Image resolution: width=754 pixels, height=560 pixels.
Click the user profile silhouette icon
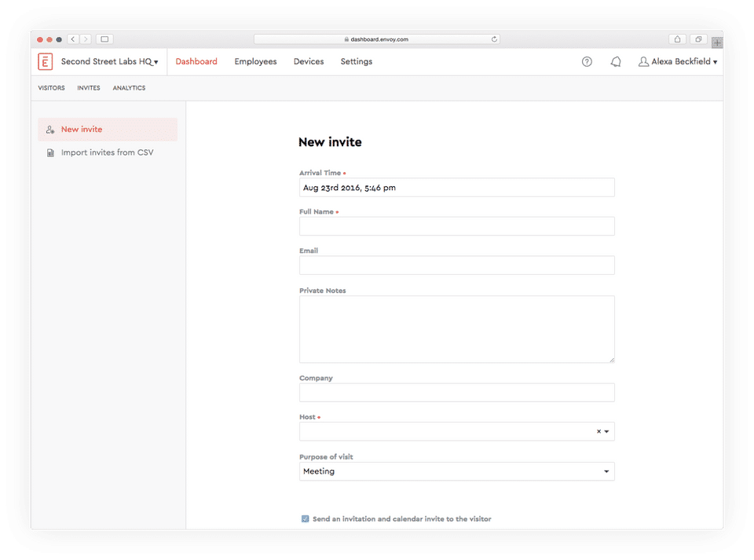pyautogui.click(x=643, y=61)
